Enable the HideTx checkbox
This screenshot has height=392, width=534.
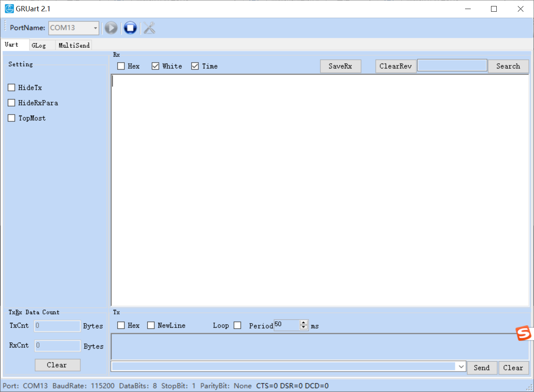tap(12, 88)
